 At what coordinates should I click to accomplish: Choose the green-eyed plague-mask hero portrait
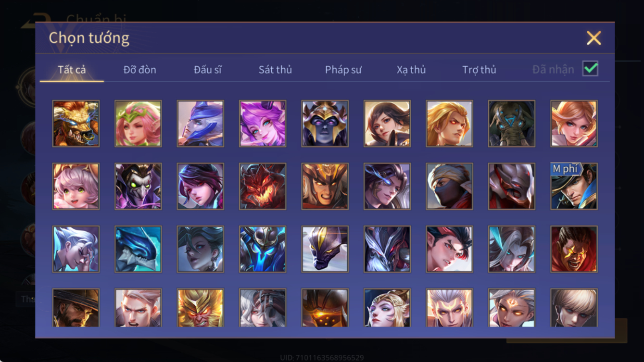(138, 187)
